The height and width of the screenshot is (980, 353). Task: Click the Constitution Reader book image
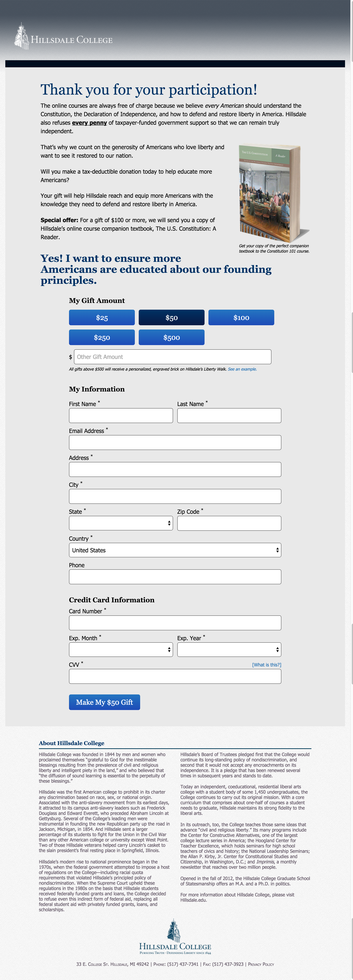click(272, 193)
